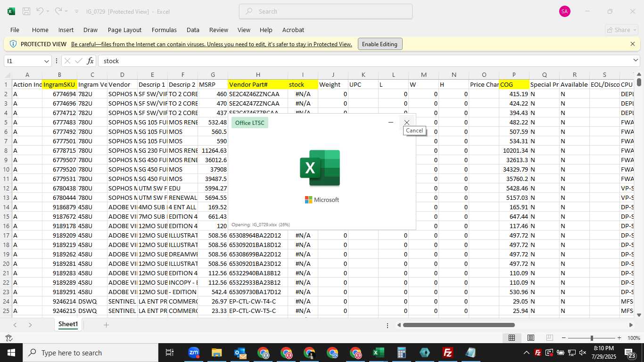
Task: Click the next sheet navigation arrow
Action: 30,325
